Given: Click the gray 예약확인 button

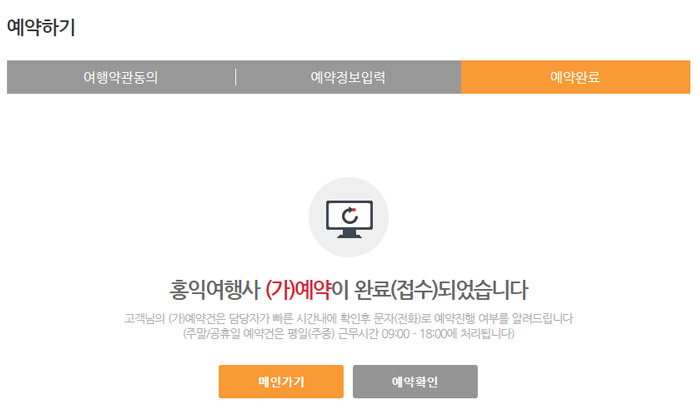Looking at the screenshot, I should click(x=415, y=382).
